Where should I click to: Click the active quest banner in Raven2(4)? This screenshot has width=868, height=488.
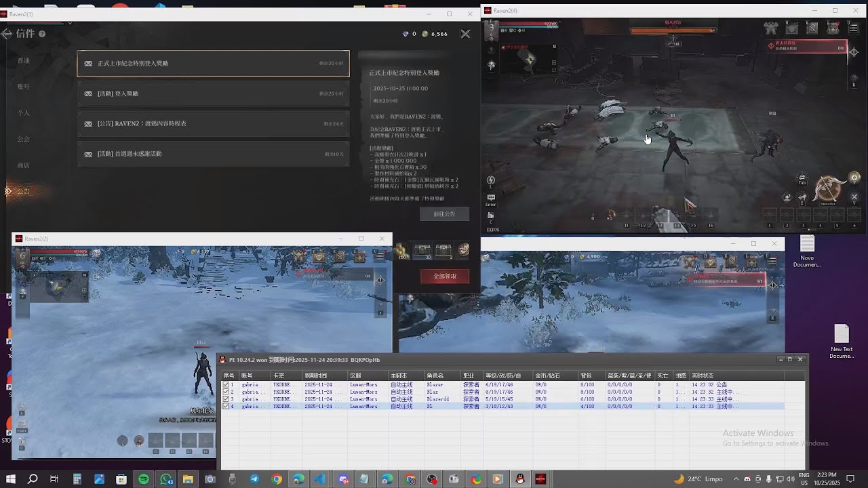807,46
